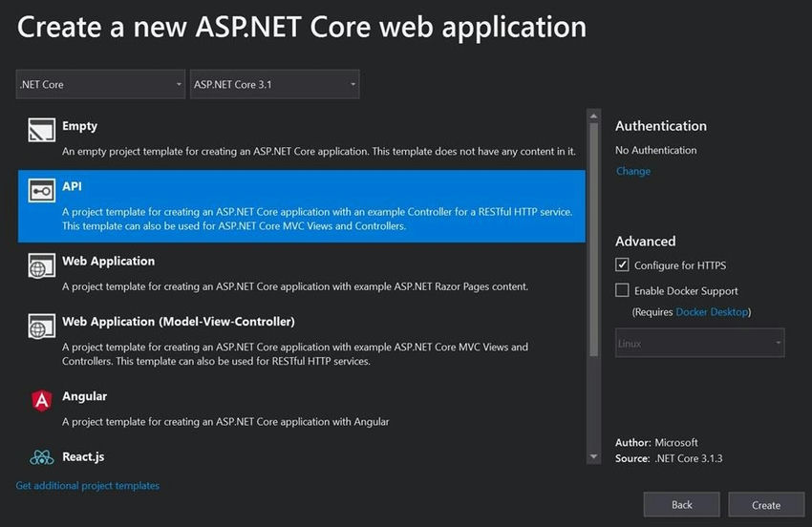Click the template list scrollbar thumb
Screen dimensions: 812x527
(593, 240)
